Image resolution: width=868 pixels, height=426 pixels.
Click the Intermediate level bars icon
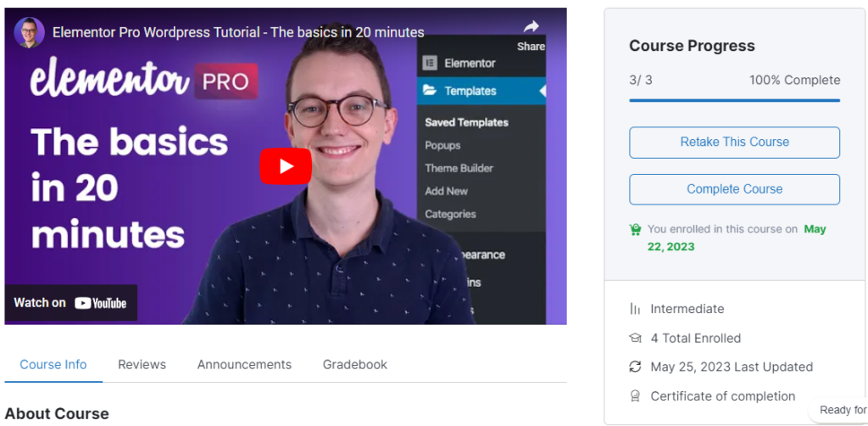(x=635, y=309)
